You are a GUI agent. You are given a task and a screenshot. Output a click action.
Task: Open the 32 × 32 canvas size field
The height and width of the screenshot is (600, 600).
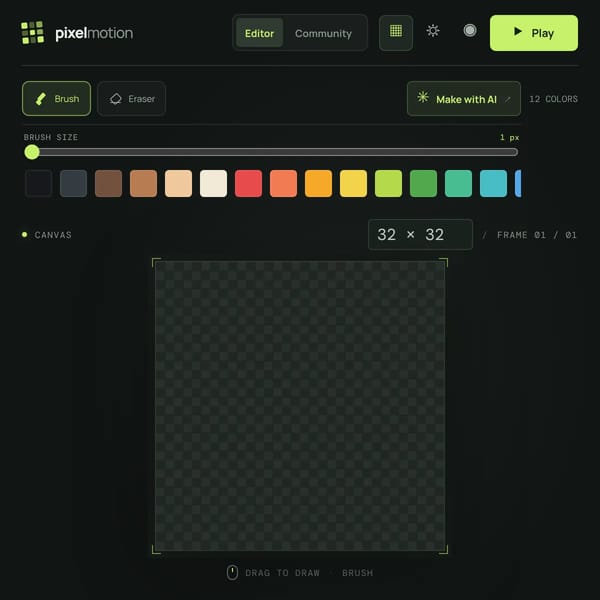coord(420,235)
